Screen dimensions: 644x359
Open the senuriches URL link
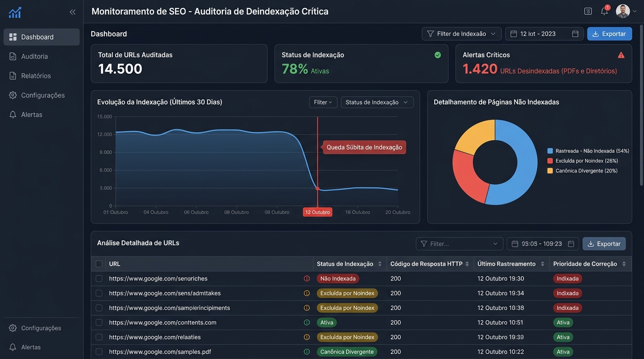(x=158, y=279)
